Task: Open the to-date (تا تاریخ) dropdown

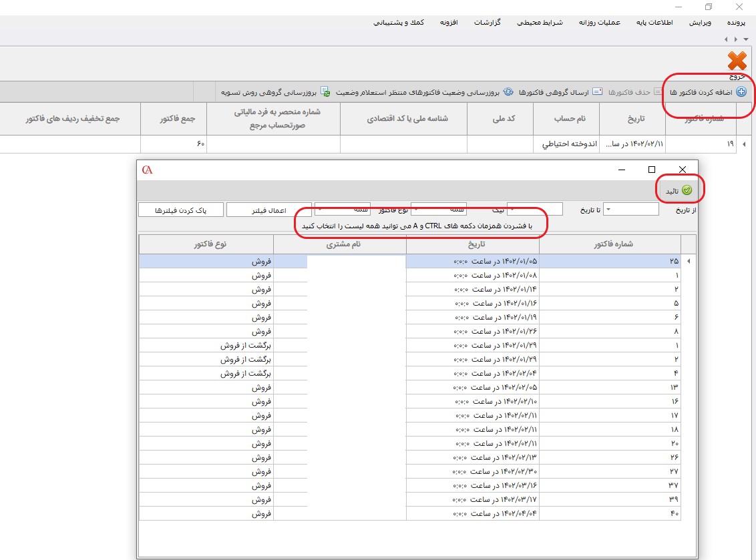Action: pyautogui.click(x=512, y=210)
